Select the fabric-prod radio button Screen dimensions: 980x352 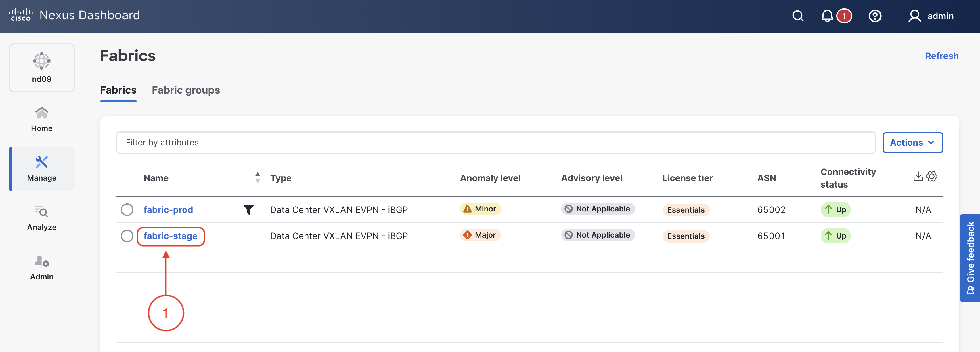click(x=127, y=210)
